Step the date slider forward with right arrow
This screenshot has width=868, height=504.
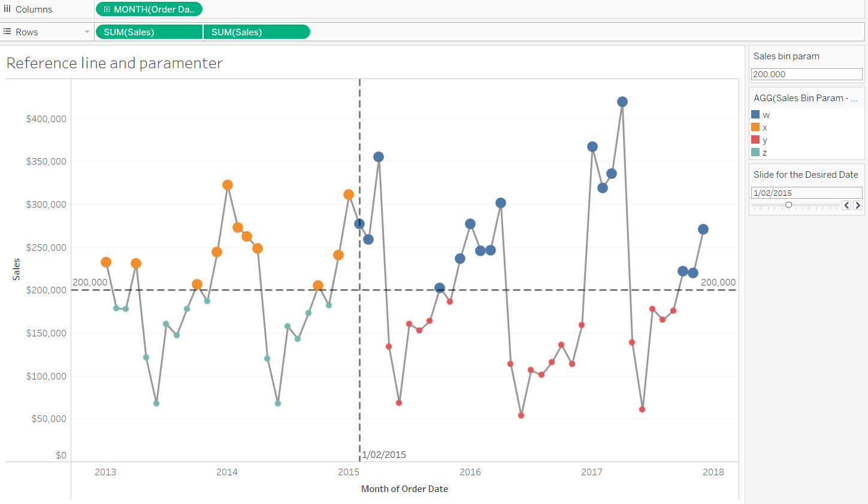(x=858, y=205)
